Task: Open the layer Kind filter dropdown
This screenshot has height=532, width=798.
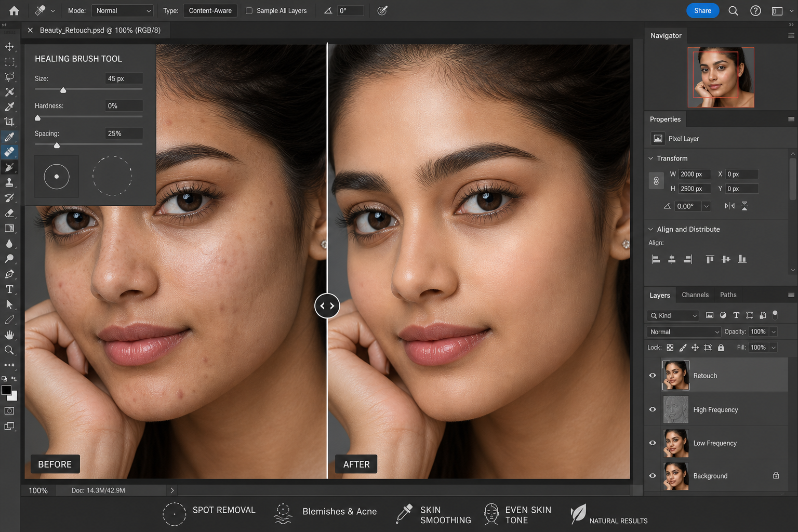Action: pos(674,315)
